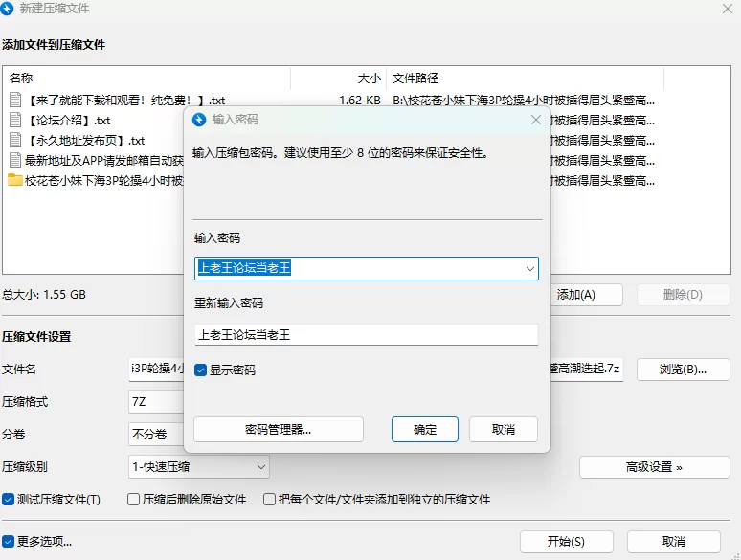Open the 压缩级别 1-快速压缩 dropdown
The width and height of the screenshot is (741, 560).
[x=199, y=467]
